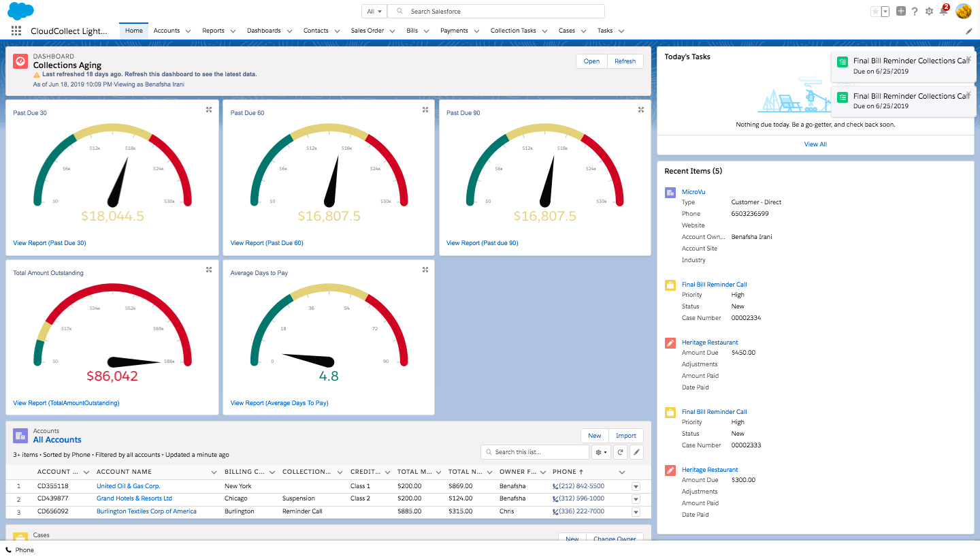Image resolution: width=980 pixels, height=559 pixels.
Task: Open the Collection Tasks tab
Action: coord(513,31)
